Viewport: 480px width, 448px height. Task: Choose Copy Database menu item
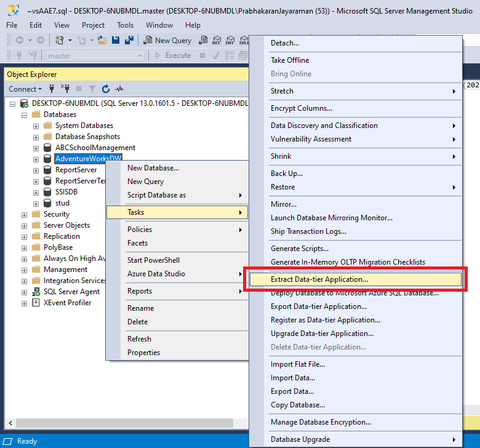point(356,405)
